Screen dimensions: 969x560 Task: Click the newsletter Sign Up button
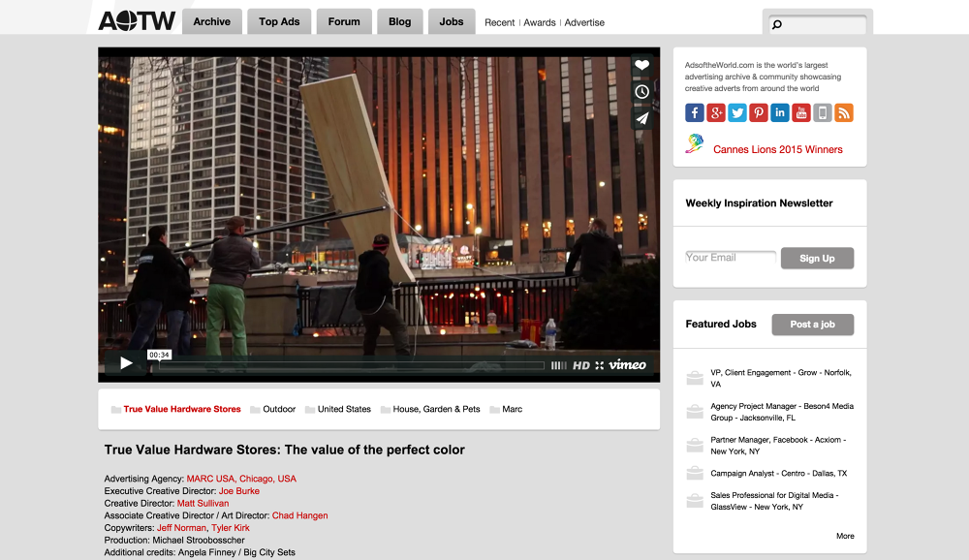[817, 259]
